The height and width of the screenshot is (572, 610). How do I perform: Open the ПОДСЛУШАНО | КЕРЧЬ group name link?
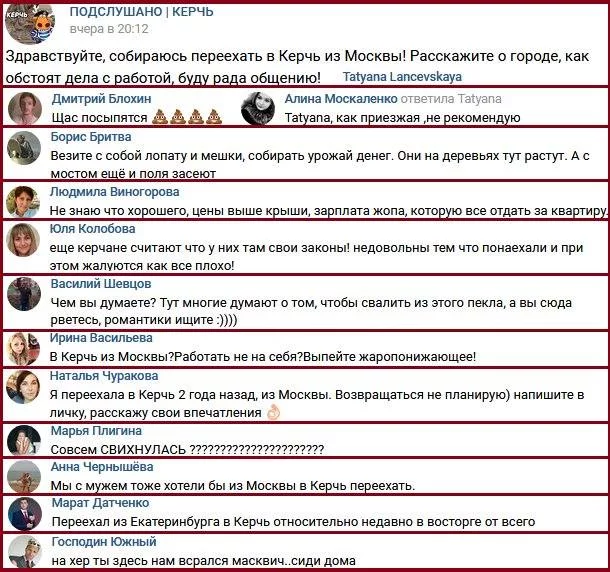[141, 12]
